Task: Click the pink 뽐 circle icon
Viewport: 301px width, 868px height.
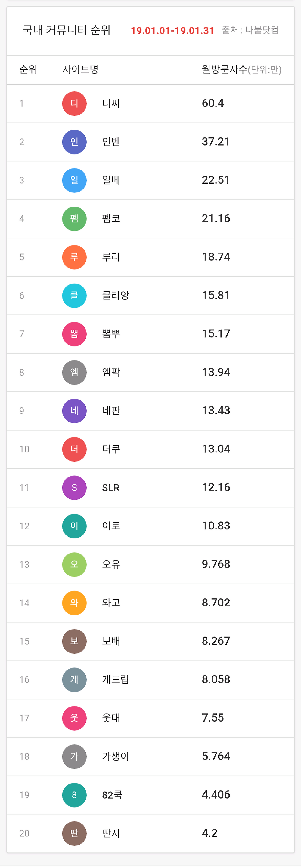Action: [x=74, y=334]
